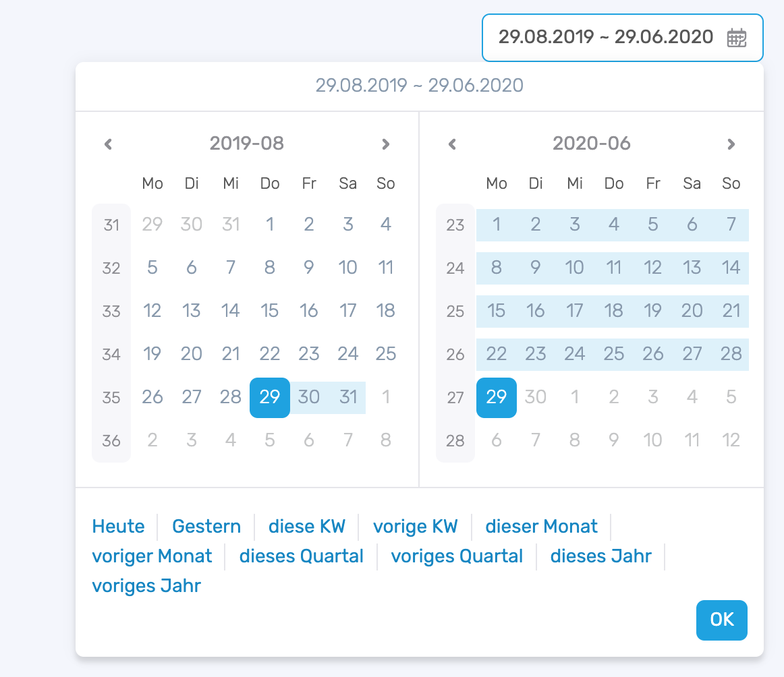This screenshot has height=677, width=784.
Task: Select June 15 on the 2020-06 calendar
Action: click(496, 311)
